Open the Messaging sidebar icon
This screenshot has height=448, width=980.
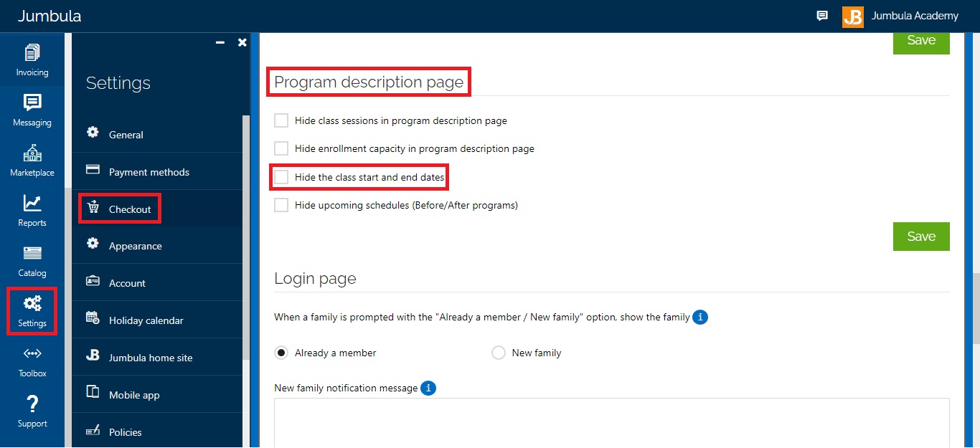(32, 103)
